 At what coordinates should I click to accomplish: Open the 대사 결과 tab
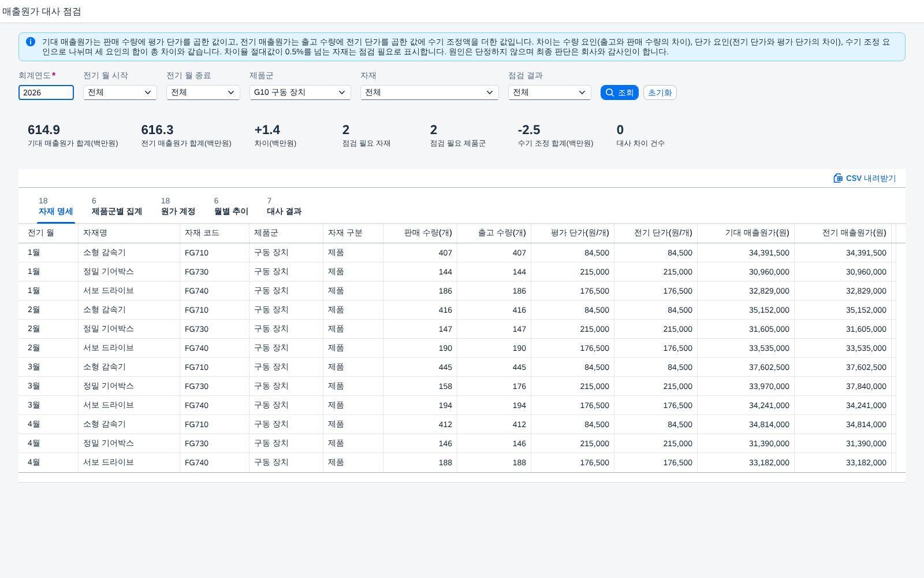point(284,206)
